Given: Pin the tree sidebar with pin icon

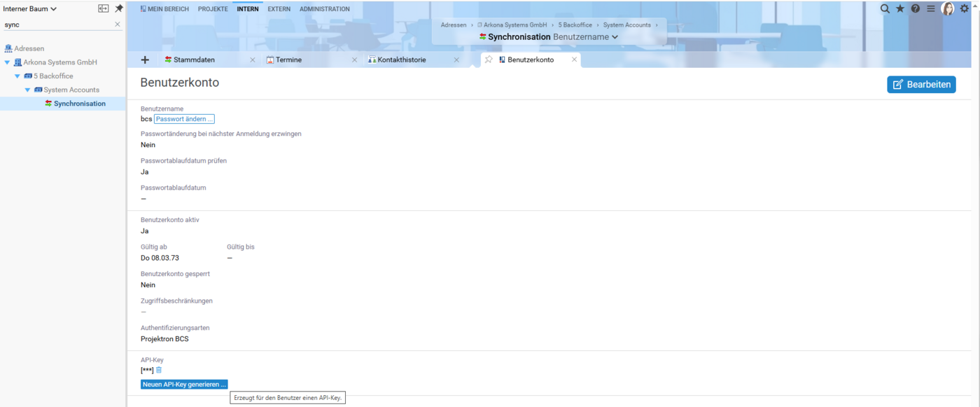Looking at the screenshot, I should click(x=118, y=9).
